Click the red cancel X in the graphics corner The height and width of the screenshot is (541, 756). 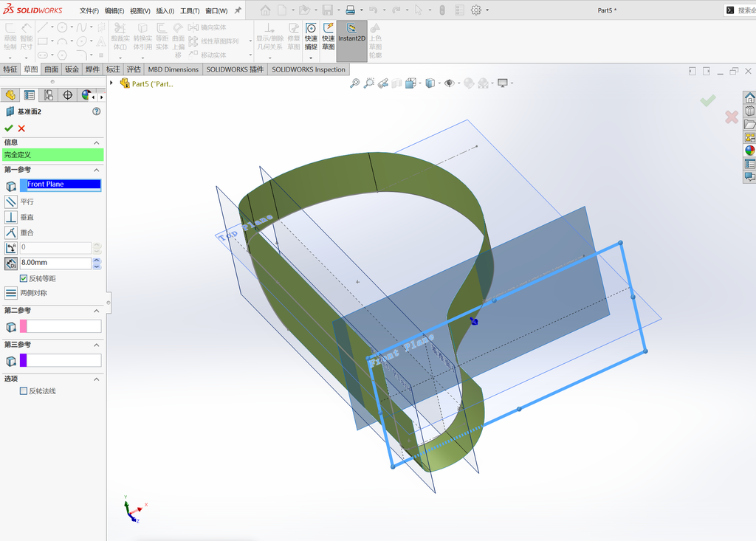click(x=732, y=117)
